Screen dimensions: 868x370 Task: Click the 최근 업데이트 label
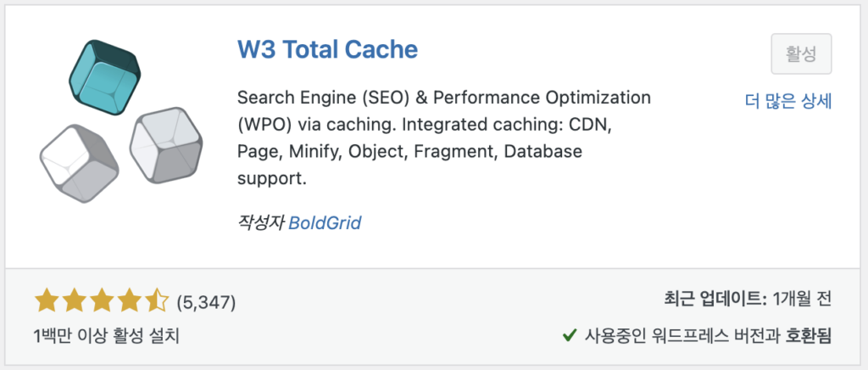coord(714,299)
